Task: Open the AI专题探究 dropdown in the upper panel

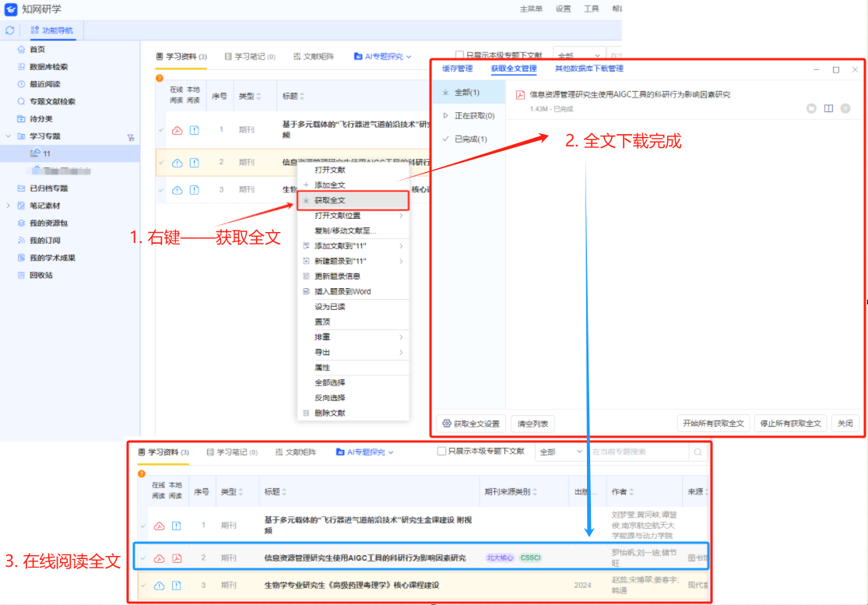Action: 382,57
